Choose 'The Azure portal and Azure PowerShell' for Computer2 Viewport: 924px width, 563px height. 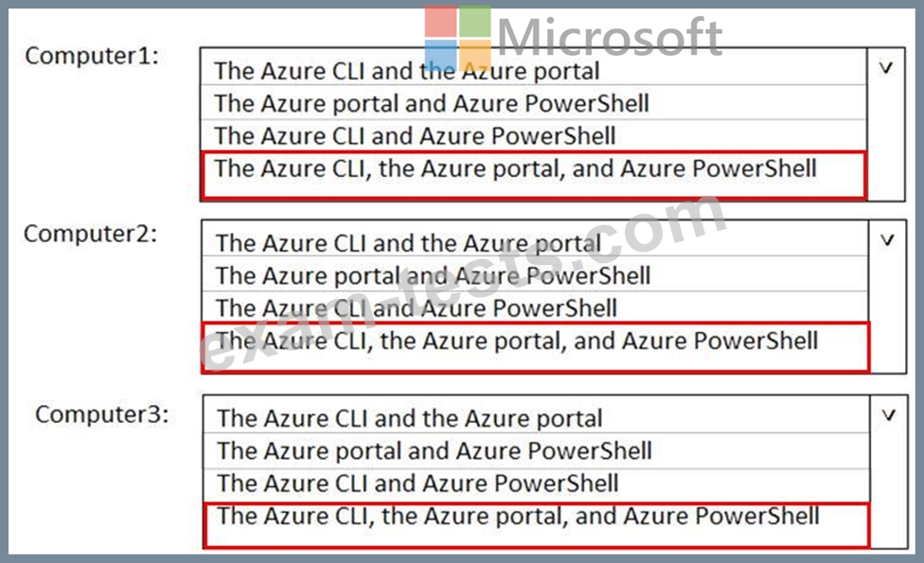tap(433, 275)
